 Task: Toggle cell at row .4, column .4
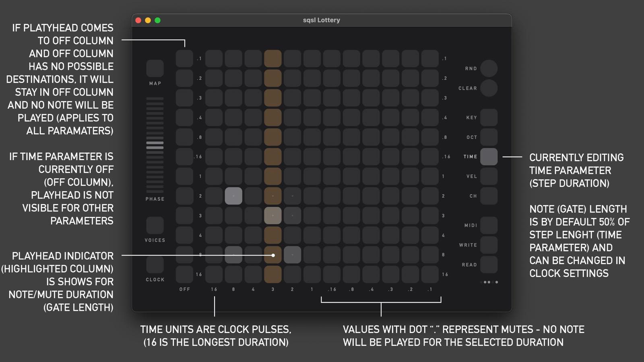[x=371, y=117]
